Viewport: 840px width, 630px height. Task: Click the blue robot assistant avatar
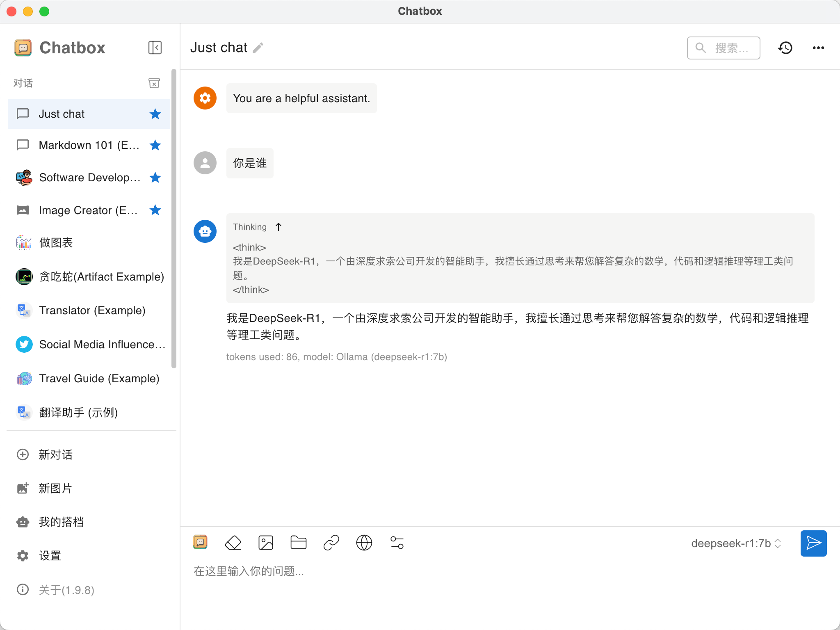205,231
